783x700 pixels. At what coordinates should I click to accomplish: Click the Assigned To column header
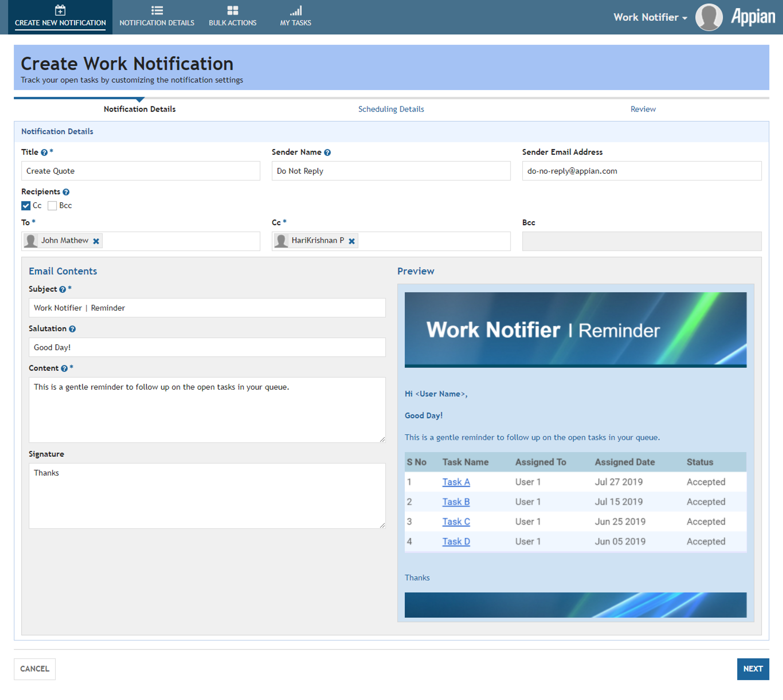541,462
